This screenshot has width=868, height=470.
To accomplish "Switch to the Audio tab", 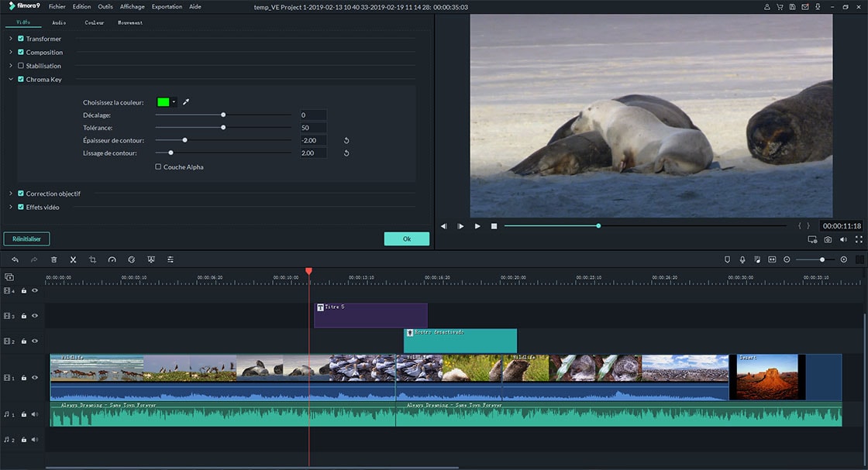I will pos(59,22).
